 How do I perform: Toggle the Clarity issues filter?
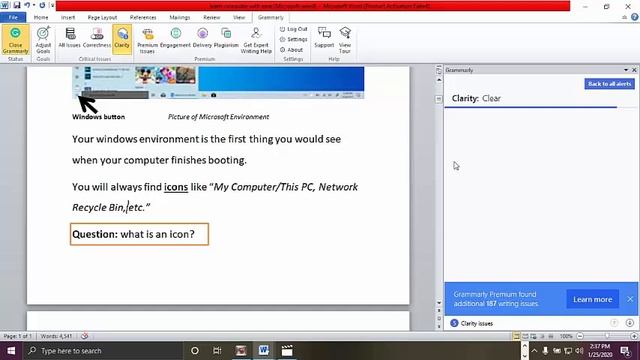point(122,39)
